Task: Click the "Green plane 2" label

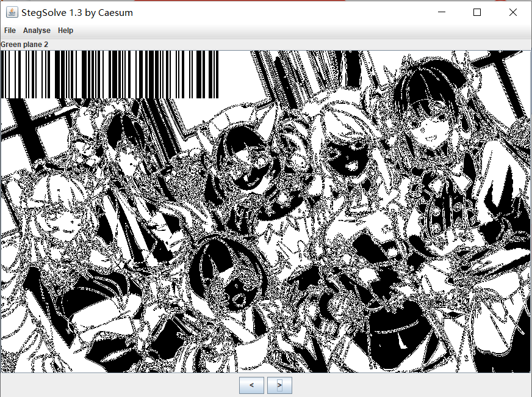Action: (x=24, y=44)
